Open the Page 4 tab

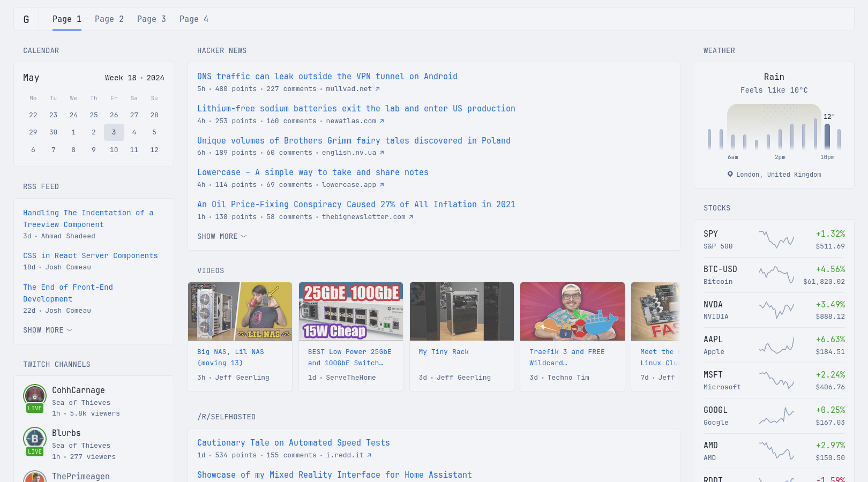(x=194, y=19)
